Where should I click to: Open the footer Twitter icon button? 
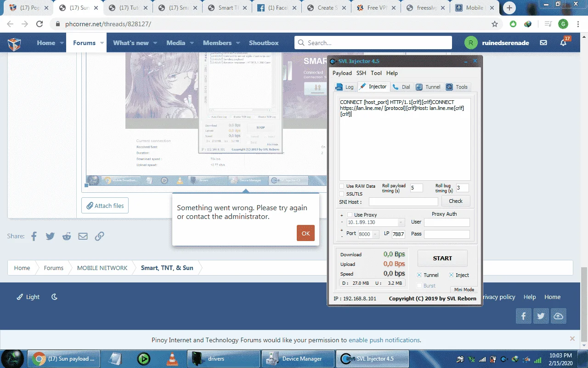541,316
